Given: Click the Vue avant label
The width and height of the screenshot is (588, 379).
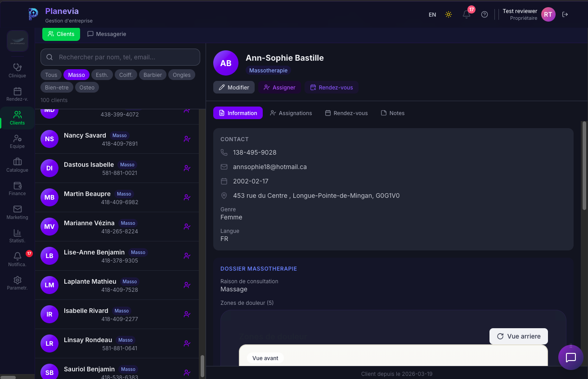Looking at the screenshot, I should [265, 358].
